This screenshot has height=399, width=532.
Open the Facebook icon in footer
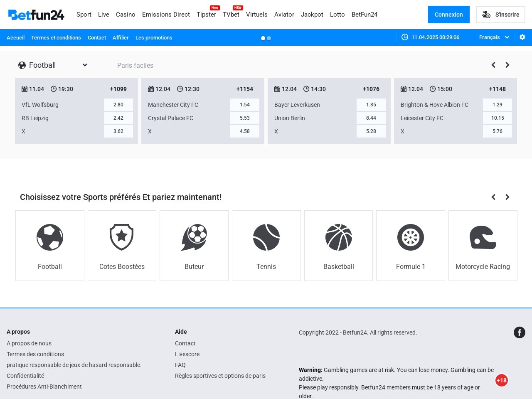pyautogui.click(x=520, y=332)
